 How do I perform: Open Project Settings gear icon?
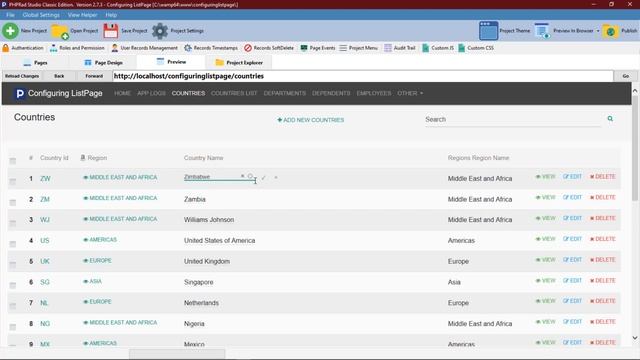[x=160, y=31]
